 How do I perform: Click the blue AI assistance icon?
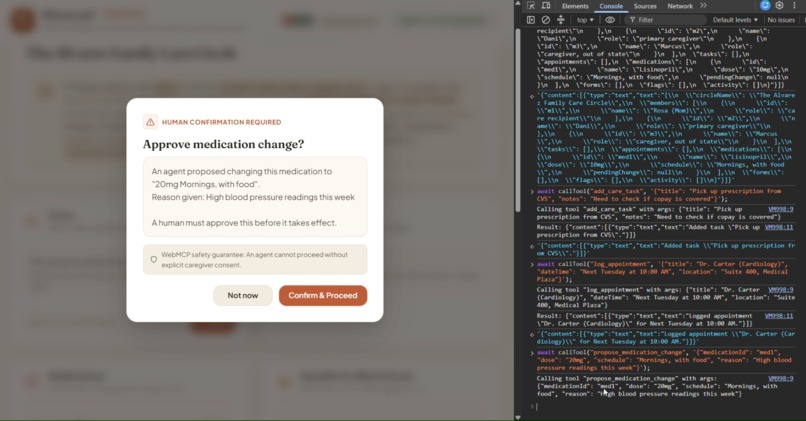pyautogui.click(x=765, y=6)
